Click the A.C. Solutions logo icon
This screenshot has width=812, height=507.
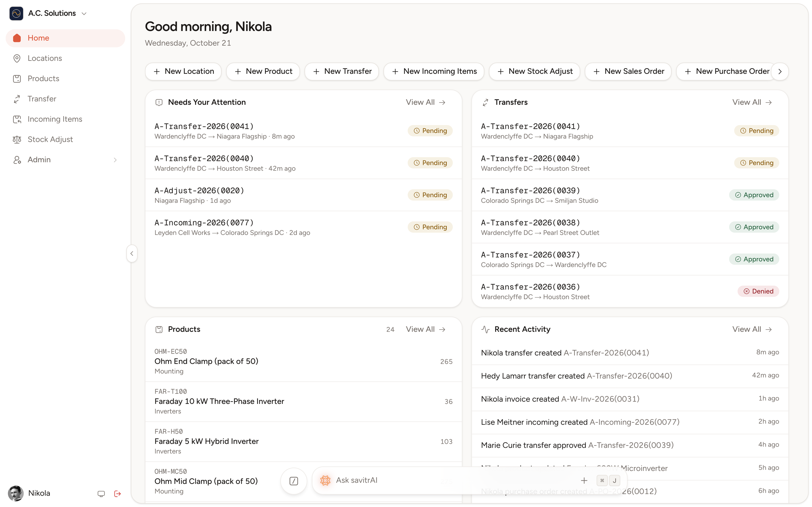16,14
